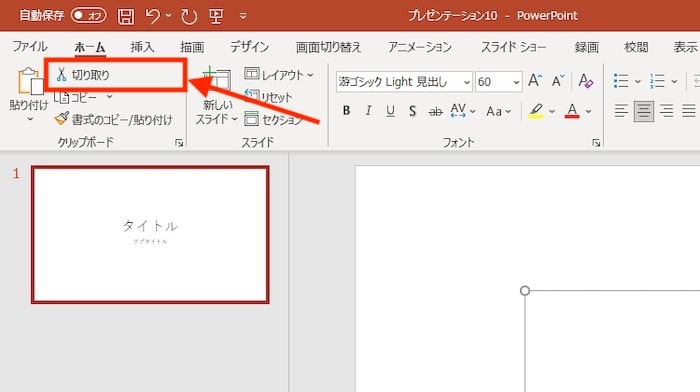Open the Bullets dropdown arrow
700x392 pixels.
click(638, 81)
